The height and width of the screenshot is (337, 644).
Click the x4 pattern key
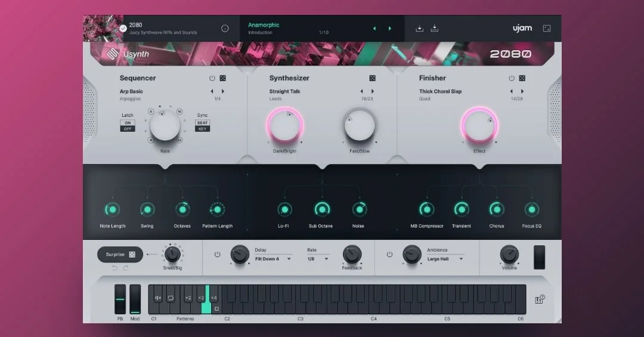(x=213, y=298)
